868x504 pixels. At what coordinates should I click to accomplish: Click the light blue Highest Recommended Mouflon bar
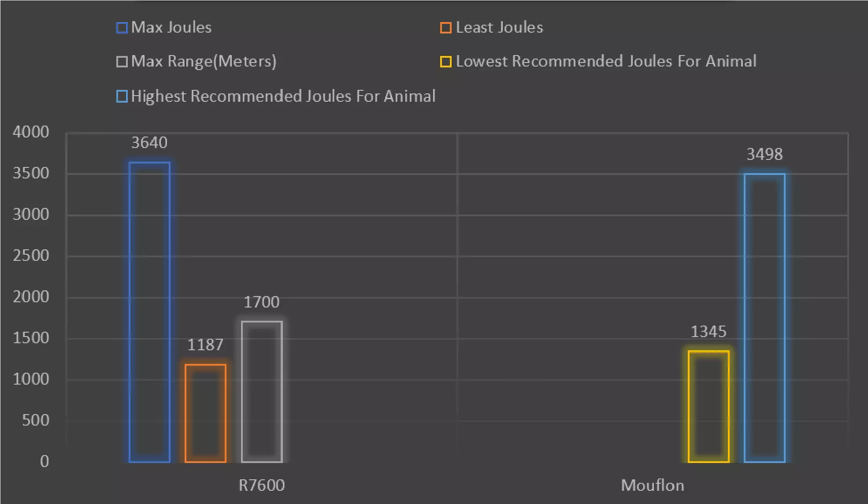[764, 317]
